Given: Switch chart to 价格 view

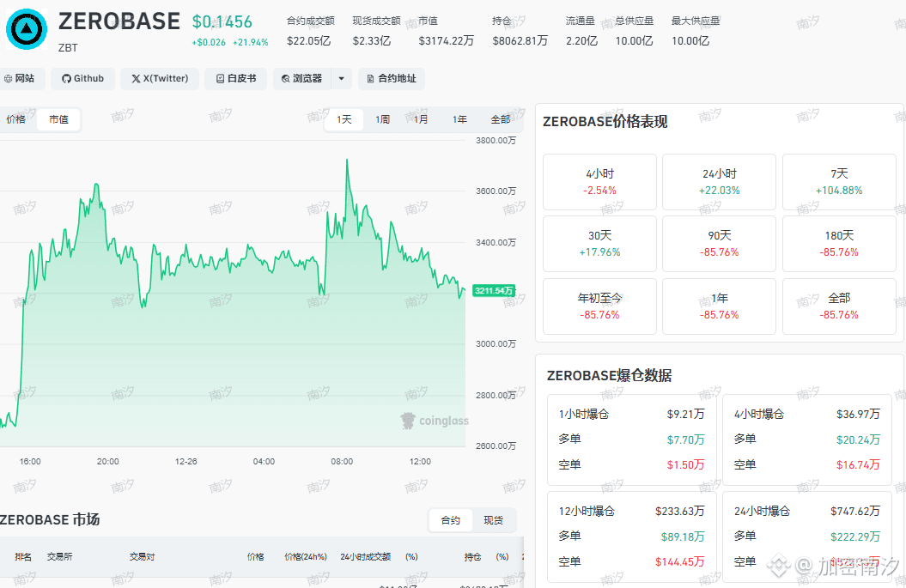Looking at the screenshot, I should coord(16,119).
